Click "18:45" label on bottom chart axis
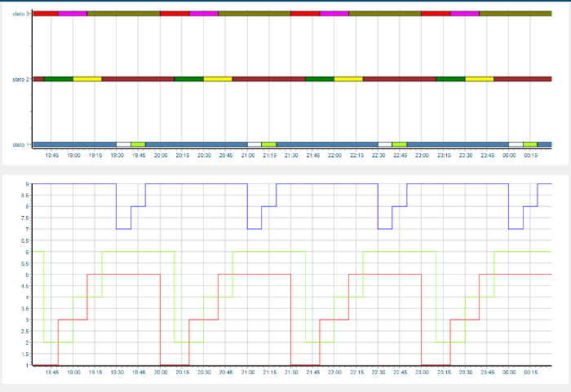The height and width of the screenshot is (392, 571). pos(51,372)
